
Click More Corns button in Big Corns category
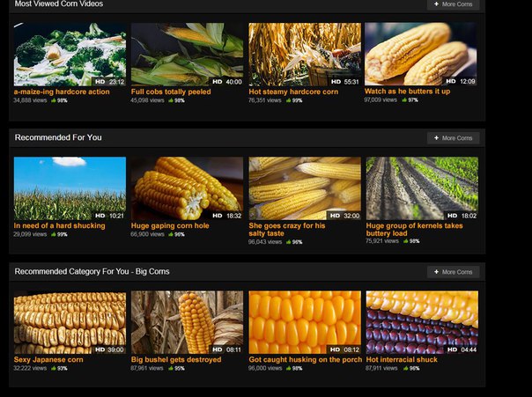point(454,272)
